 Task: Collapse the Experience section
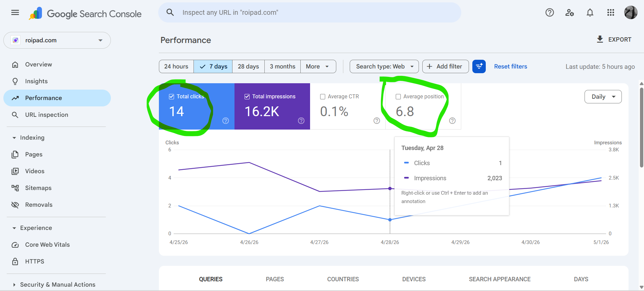(14, 228)
